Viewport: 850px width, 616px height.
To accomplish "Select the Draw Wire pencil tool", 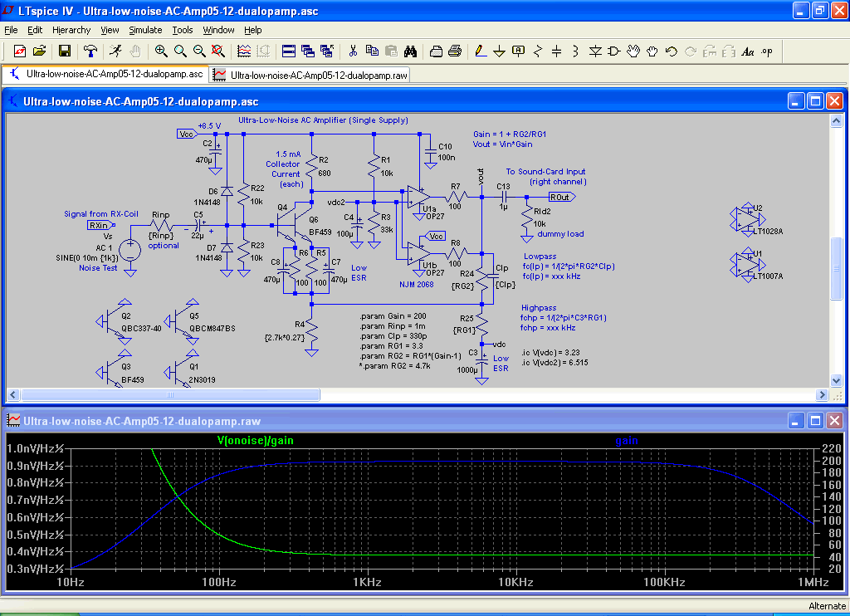I will [x=480, y=51].
